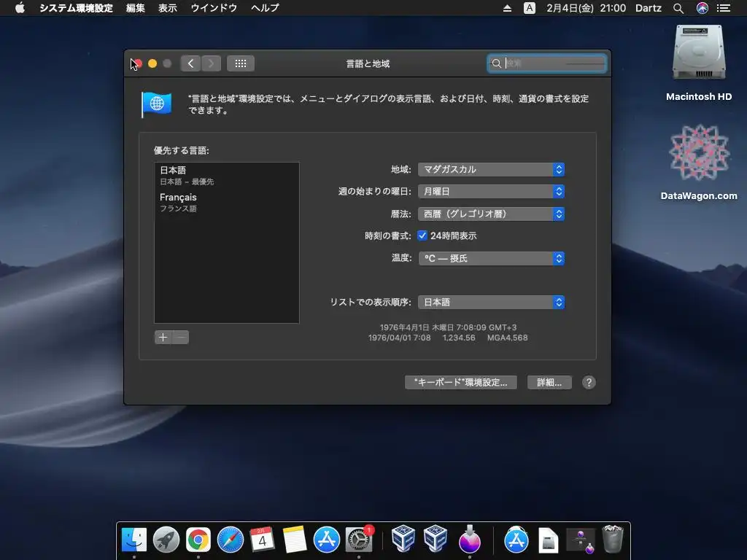The height and width of the screenshot is (560, 747).
Task: Open help with the question mark button
Action: 589,382
